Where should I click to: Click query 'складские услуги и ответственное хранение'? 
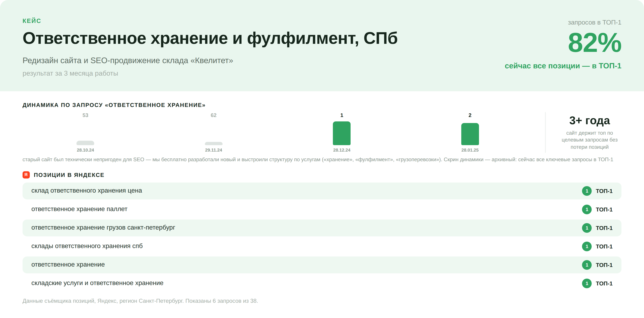point(97,283)
